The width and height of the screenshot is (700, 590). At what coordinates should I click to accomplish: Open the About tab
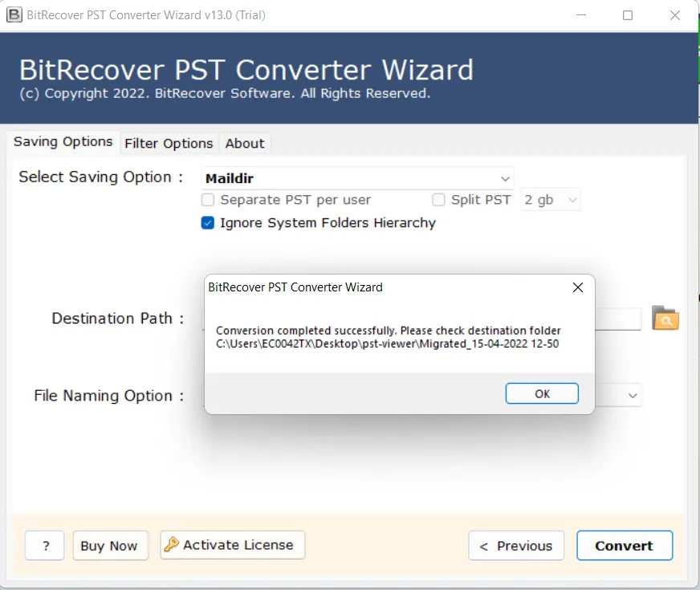point(245,144)
